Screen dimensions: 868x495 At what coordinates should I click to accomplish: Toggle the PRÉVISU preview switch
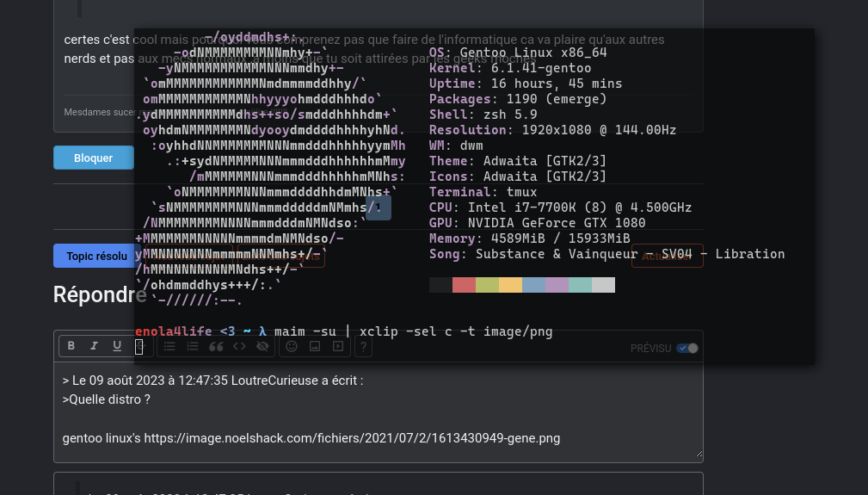pyautogui.click(x=687, y=349)
